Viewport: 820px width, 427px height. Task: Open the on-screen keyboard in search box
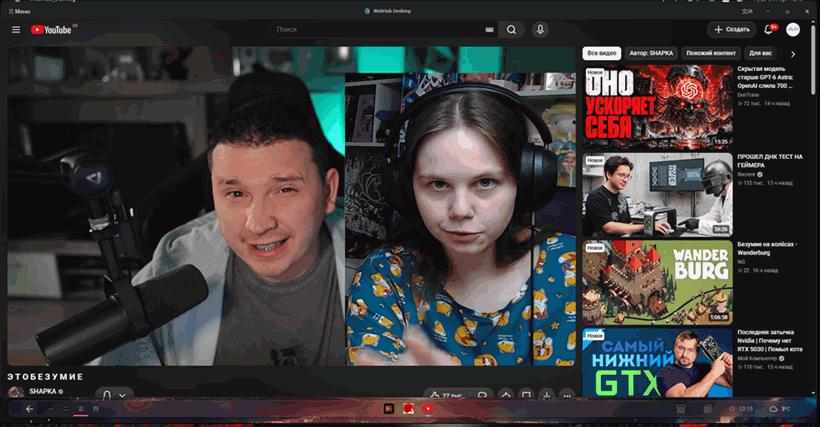489,30
